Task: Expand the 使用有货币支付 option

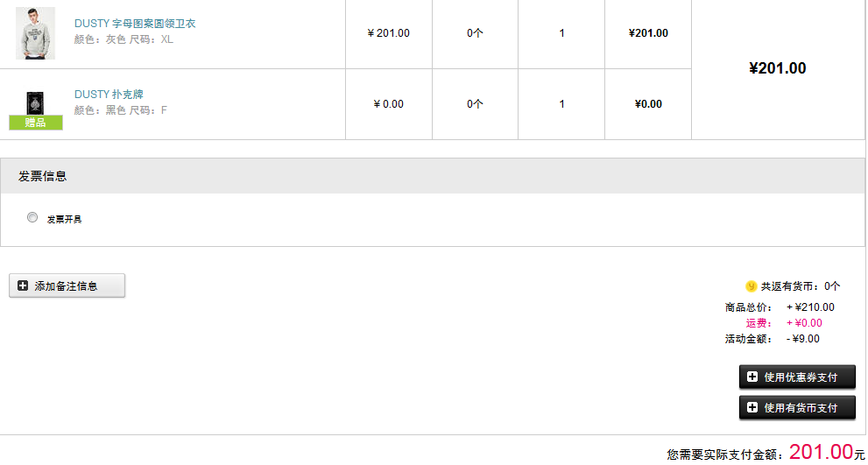Action: pos(797,407)
